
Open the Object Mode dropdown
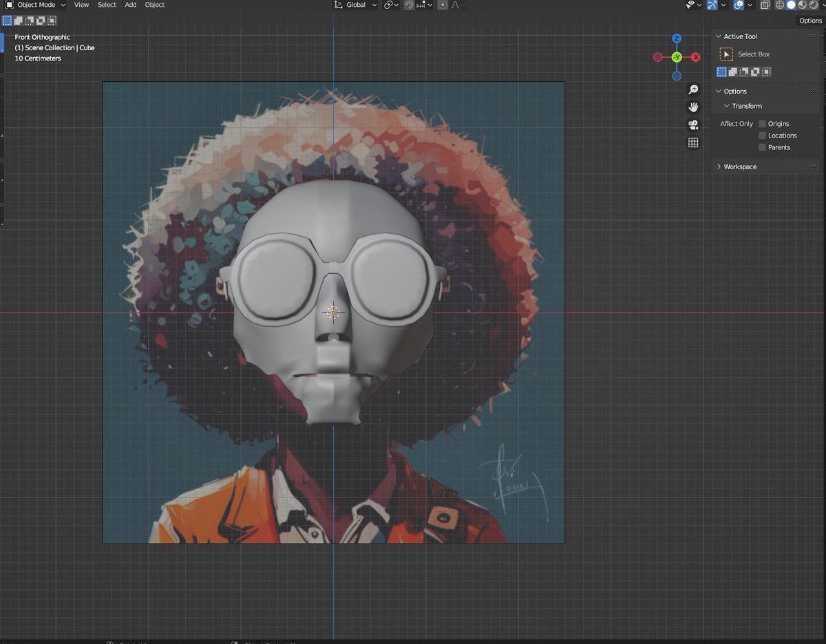pos(35,5)
